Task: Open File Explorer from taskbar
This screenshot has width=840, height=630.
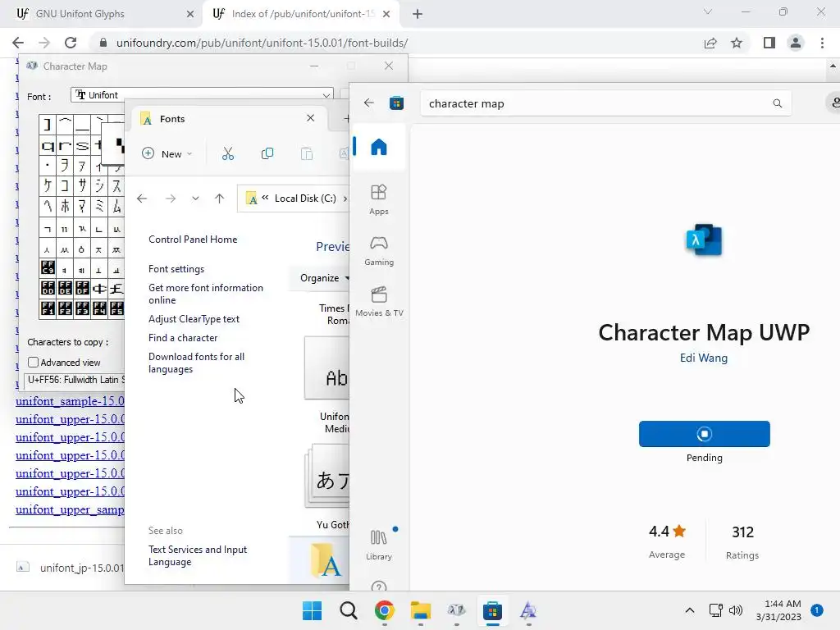Action: 421,610
